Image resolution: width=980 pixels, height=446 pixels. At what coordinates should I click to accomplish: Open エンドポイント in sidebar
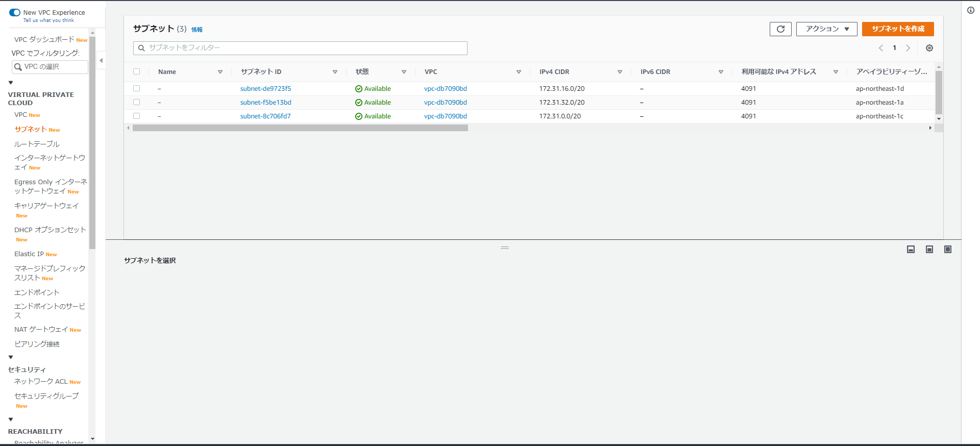tap(37, 292)
